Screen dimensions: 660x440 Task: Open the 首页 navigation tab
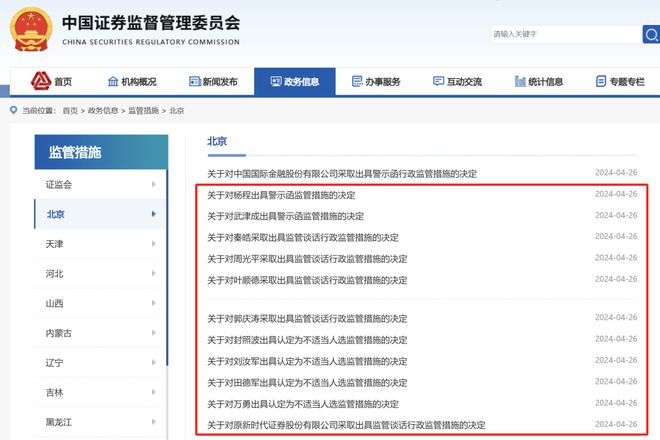[x=51, y=81]
